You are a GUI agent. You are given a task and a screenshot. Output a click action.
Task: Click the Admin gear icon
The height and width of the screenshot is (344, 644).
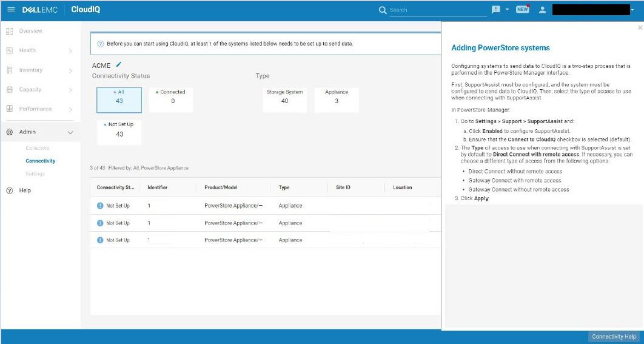[x=10, y=132]
